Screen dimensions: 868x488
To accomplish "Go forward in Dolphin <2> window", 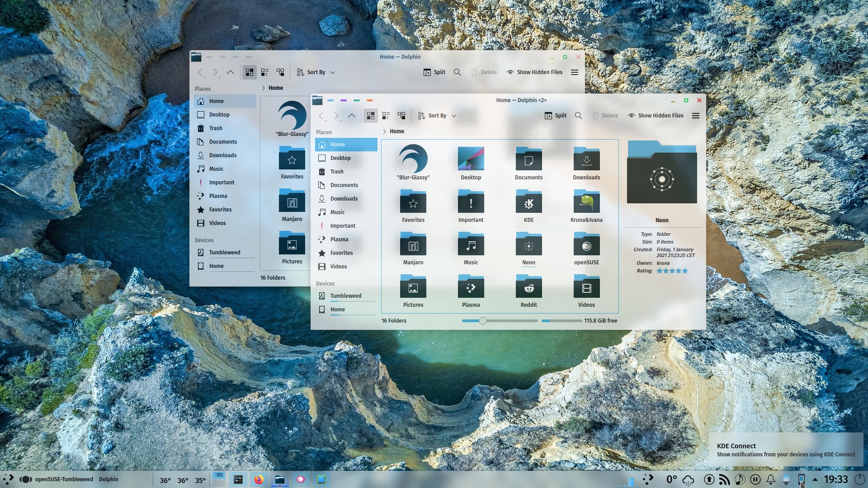I will point(336,116).
